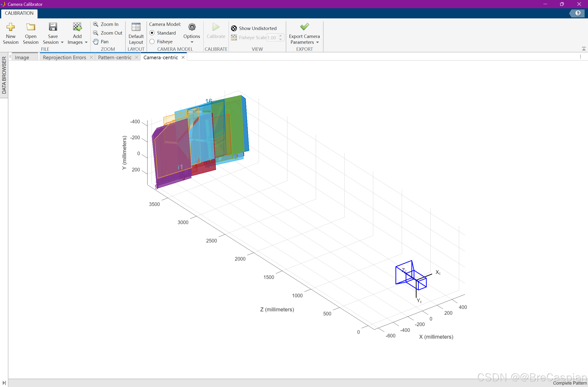Expand the Data Browser side panel
Image resolution: width=588 pixels, height=387 pixels.
(x=4, y=75)
